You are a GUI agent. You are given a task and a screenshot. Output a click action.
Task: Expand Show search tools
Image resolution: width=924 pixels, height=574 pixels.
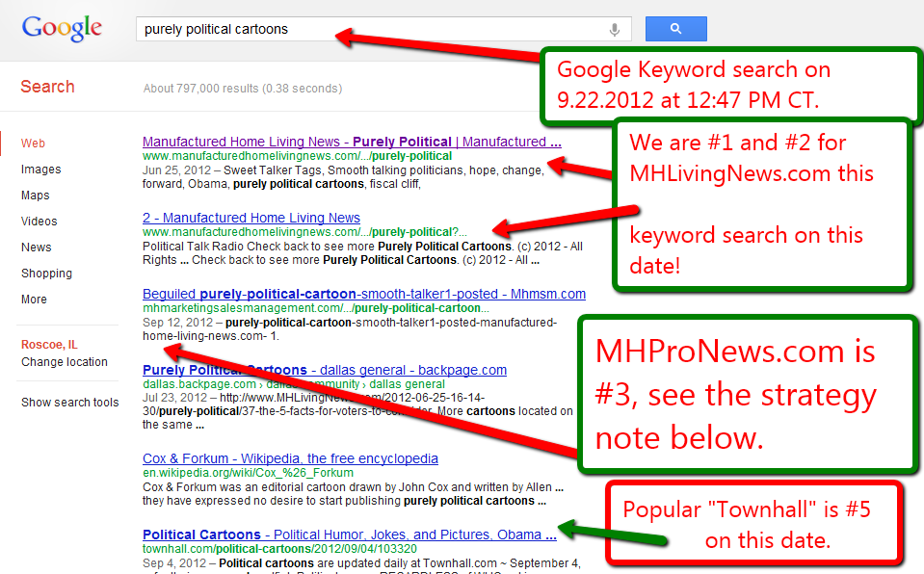(70, 403)
